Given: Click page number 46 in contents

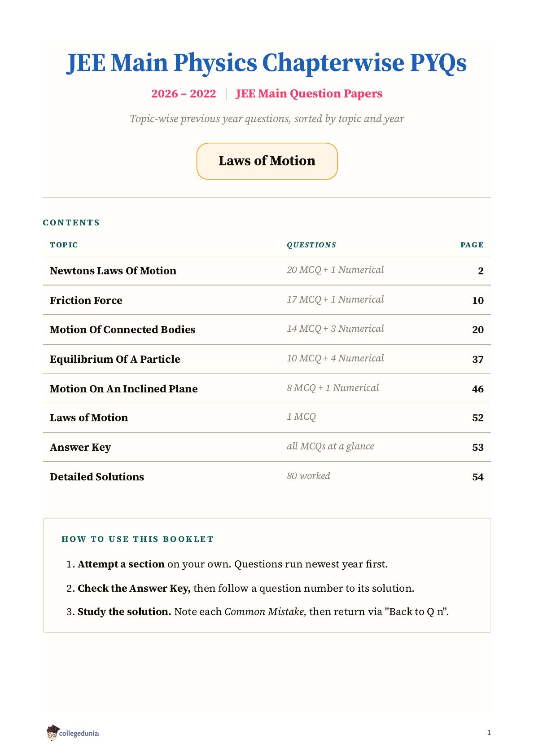Looking at the screenshot, I should (478, 389).
